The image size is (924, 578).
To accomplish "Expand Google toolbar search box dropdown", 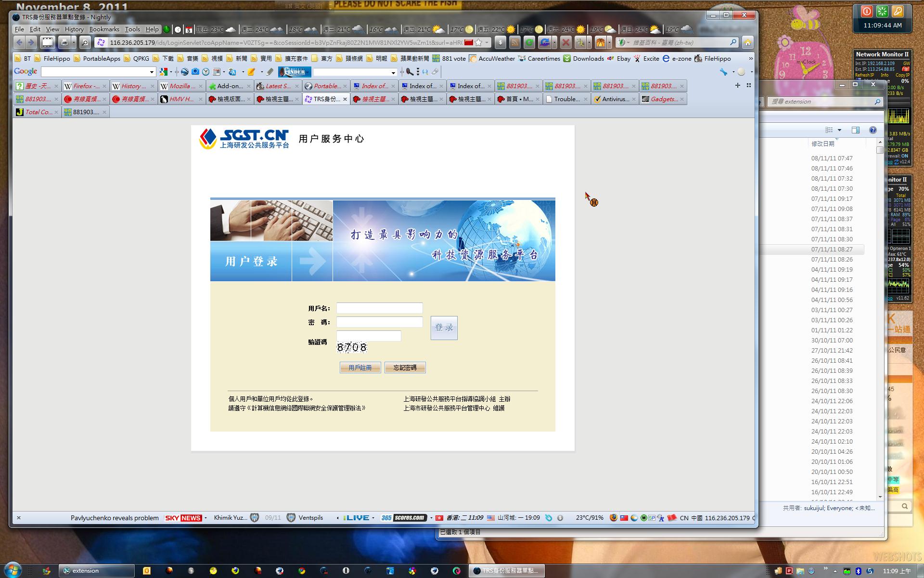I will pos(152,72).
